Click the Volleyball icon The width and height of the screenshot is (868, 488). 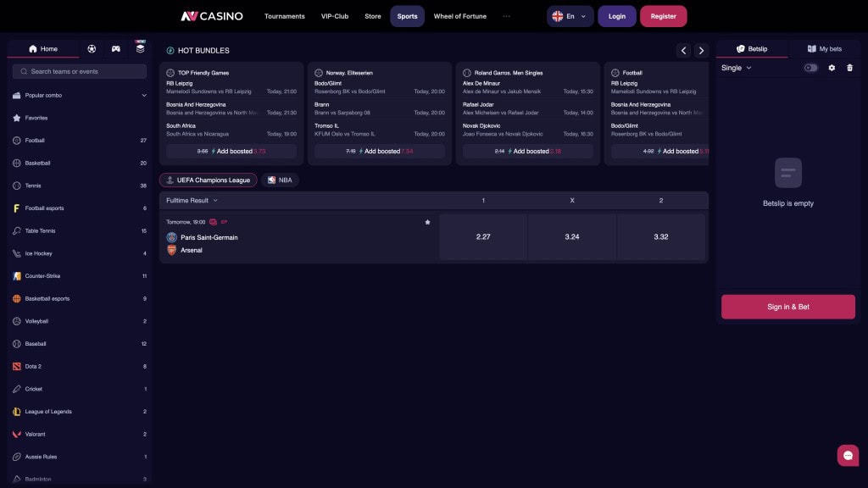[x=17, y=321]
